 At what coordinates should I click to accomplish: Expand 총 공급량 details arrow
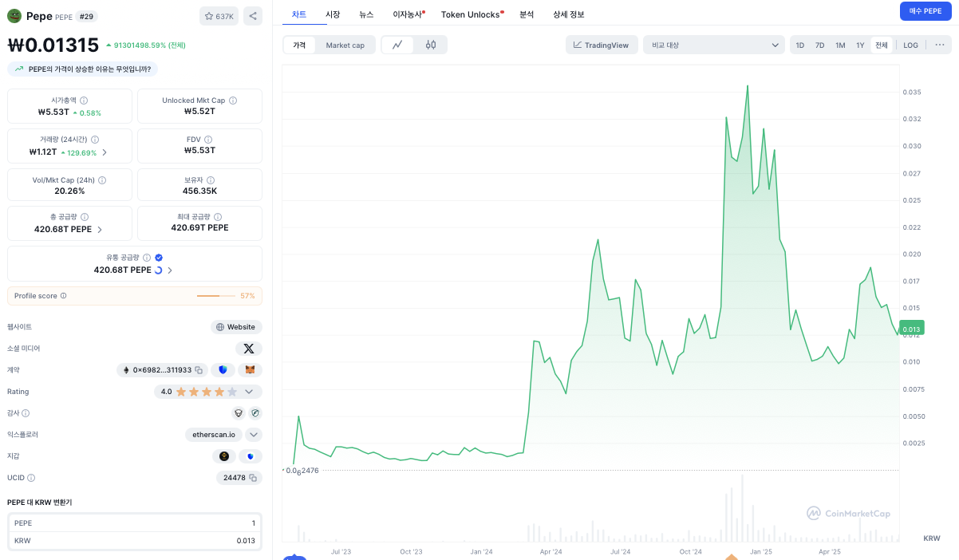(x=100, y=230)
